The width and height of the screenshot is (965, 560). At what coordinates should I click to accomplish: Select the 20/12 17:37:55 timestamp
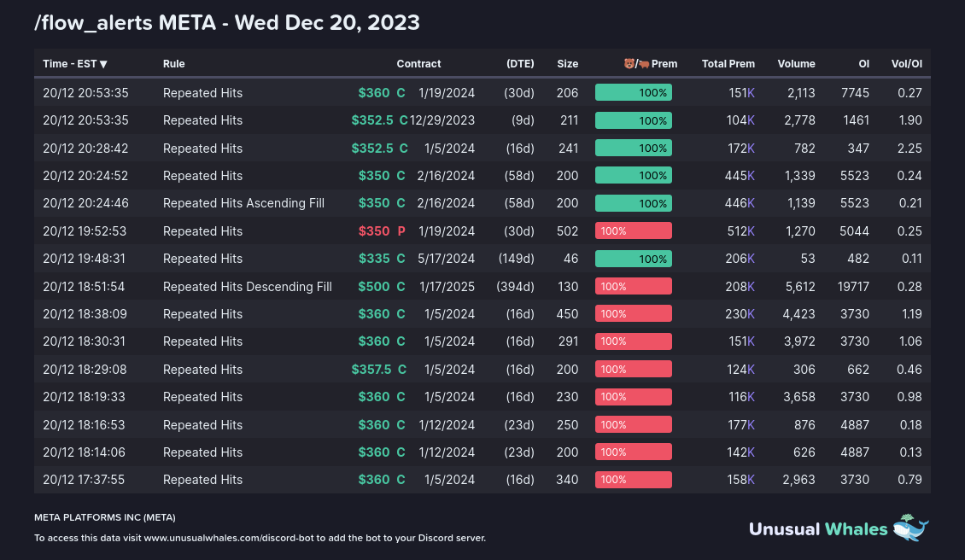tap(84, 480)
